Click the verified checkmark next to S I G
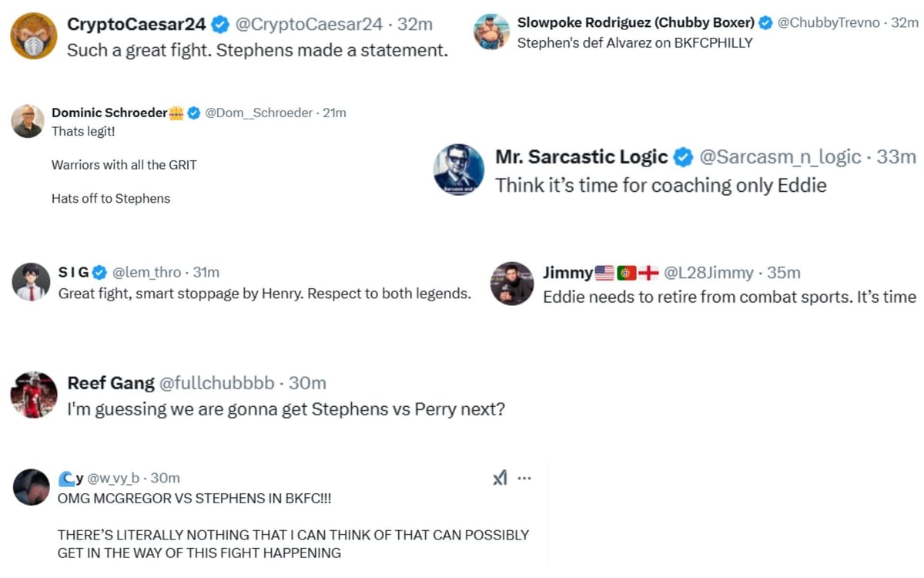 pyautogui.click(x=99, y=272)
